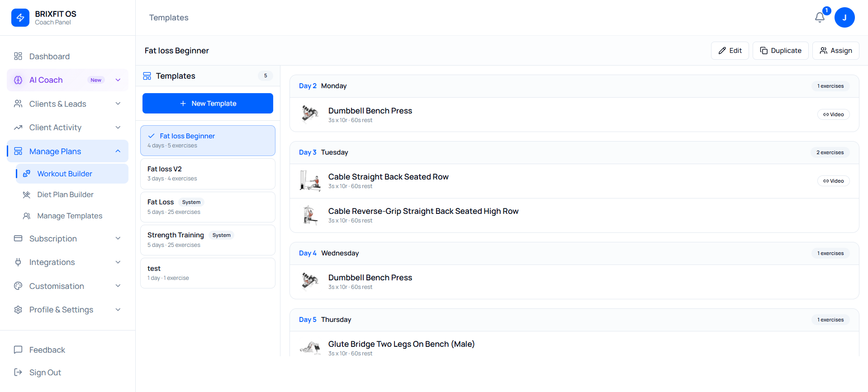Open Video link for Cable Straight Back Seated Row

pyautogui.click(x=834, y=181)
